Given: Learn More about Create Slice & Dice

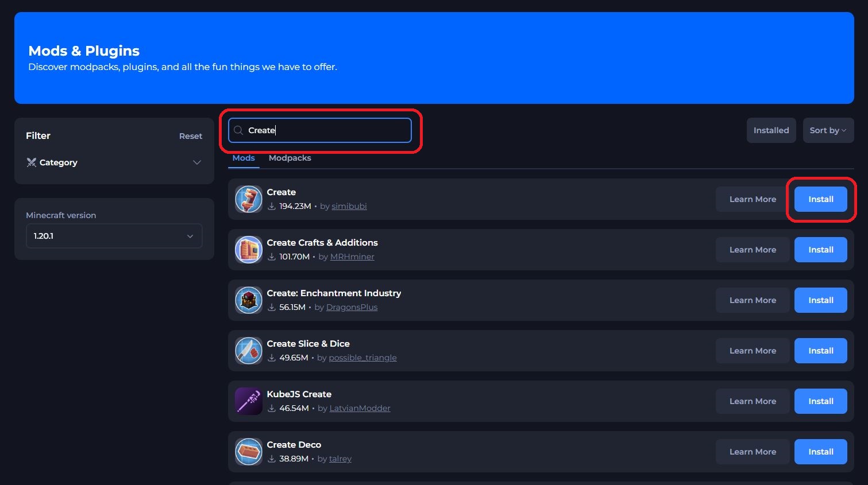Looking at the screenshot, I should coord(753,351).
